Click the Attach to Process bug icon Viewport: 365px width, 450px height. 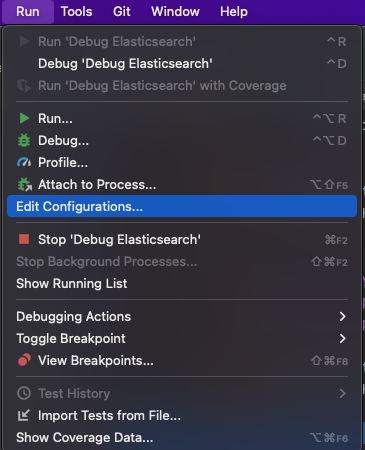pyautogui.click(x=25, y=185)
